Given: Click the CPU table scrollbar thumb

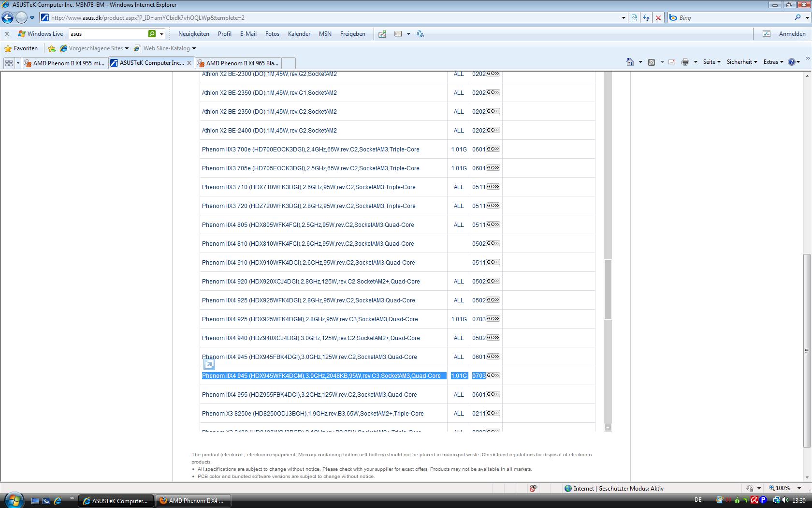Looking at the screenshot, I should [x=608, y=289].
